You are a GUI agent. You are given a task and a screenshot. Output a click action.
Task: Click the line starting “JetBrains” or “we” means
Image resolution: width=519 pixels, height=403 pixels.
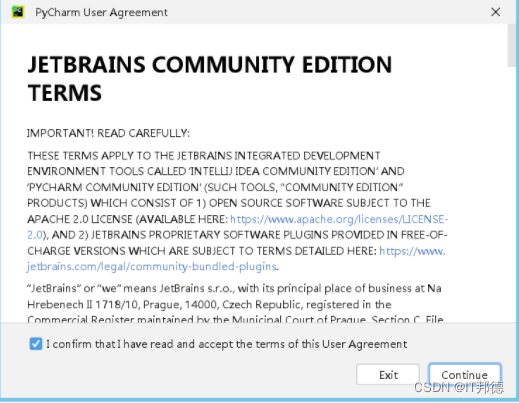234,288
